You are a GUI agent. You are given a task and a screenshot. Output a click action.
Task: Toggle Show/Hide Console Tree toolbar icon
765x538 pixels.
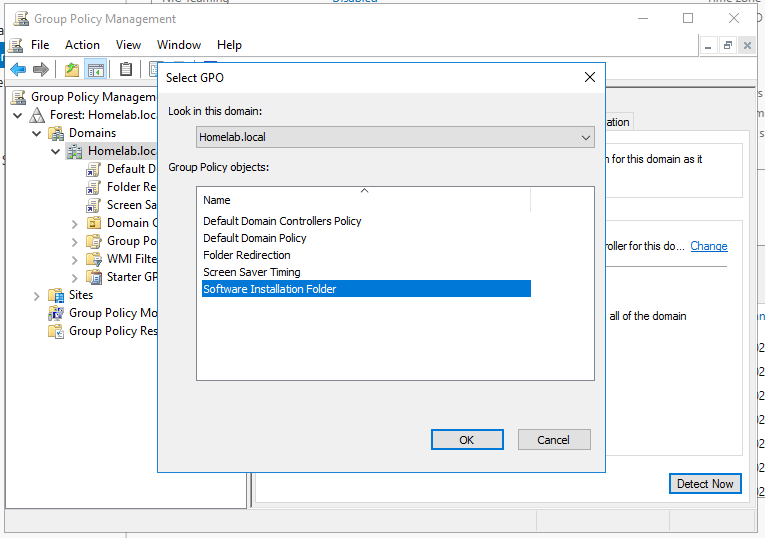coord(96,70)
